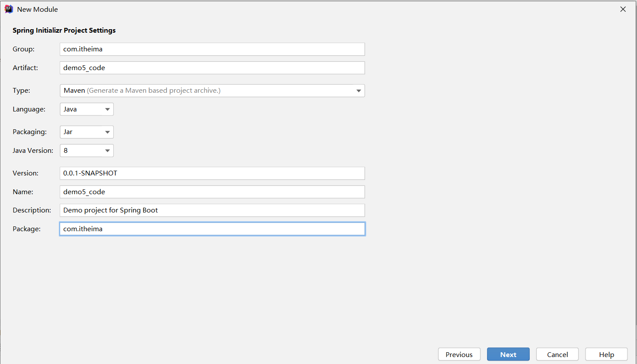Click the IntelliJ IDEA icon in title bar
This screenshot has height=364, width=637.
(x=8, y=9)
